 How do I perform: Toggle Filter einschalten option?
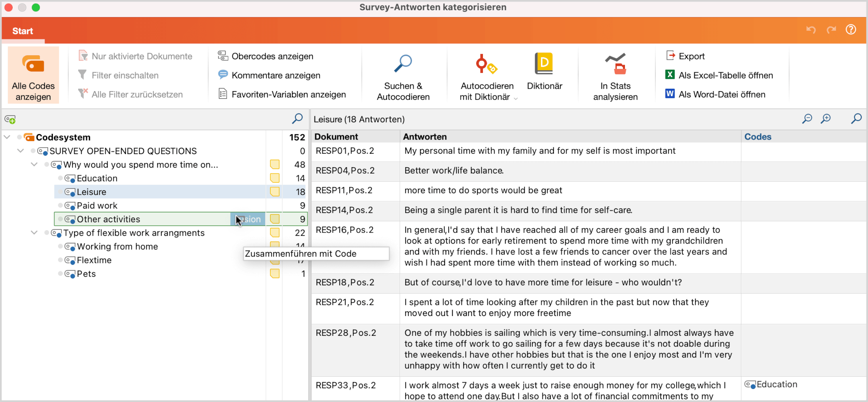point(118,75)
